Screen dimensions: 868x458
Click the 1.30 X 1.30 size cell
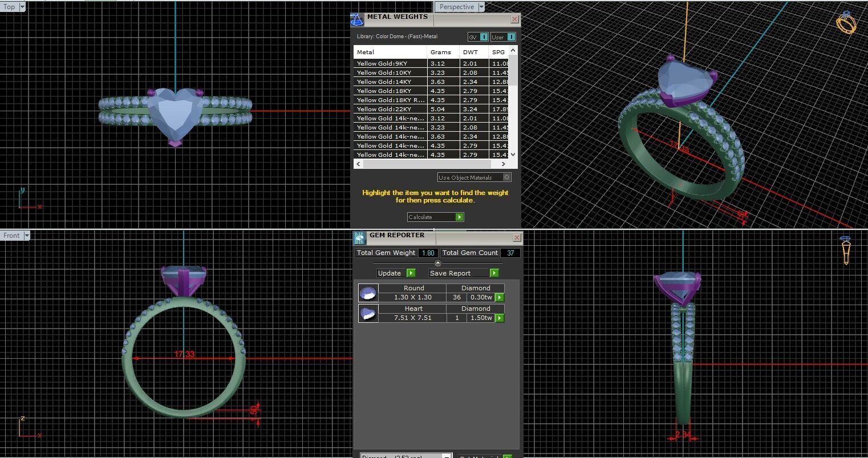coord(413,297)
